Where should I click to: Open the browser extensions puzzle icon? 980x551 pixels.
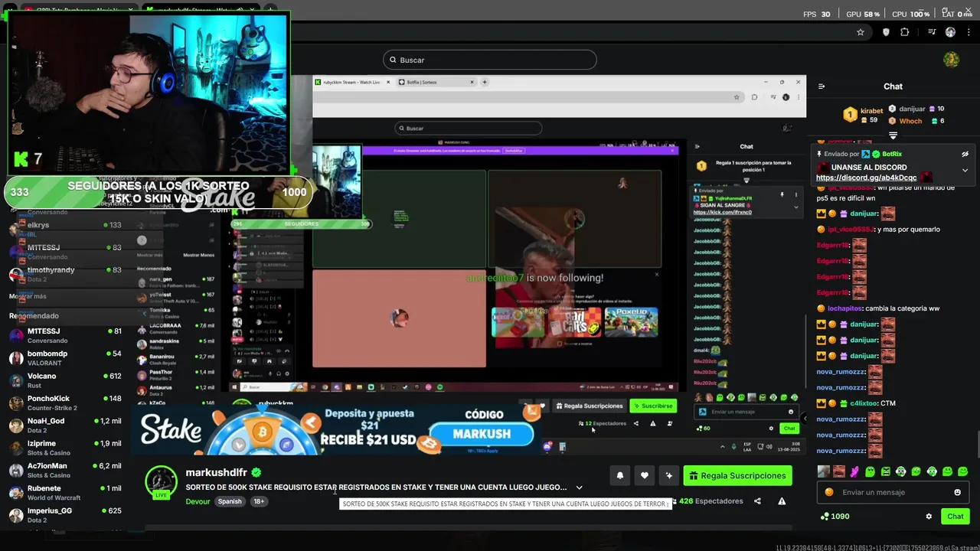(904, 32)
